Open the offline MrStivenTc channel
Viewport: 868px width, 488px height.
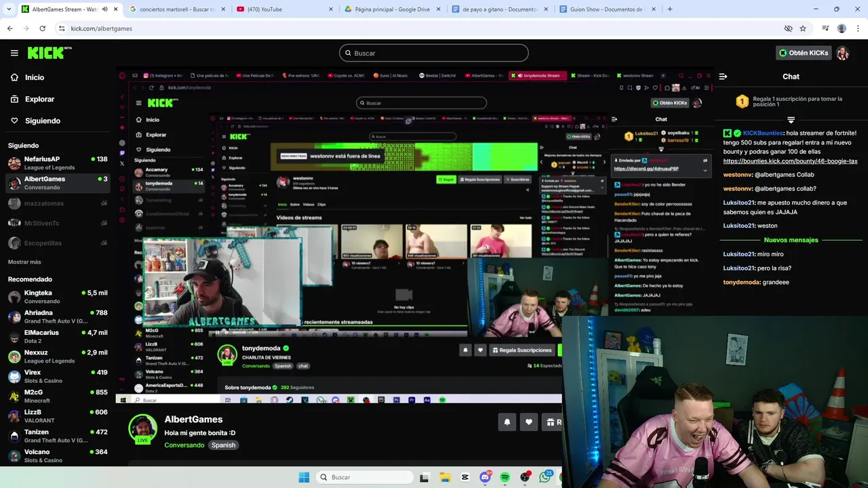click(x=58, y=223)
